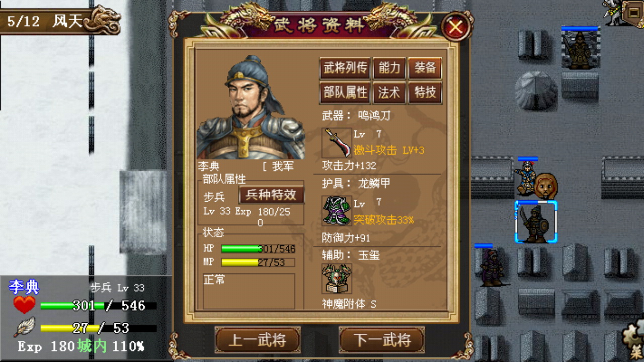Open the 法术 tab
Viewport: 644px width, 362px height.
[389, 93]
